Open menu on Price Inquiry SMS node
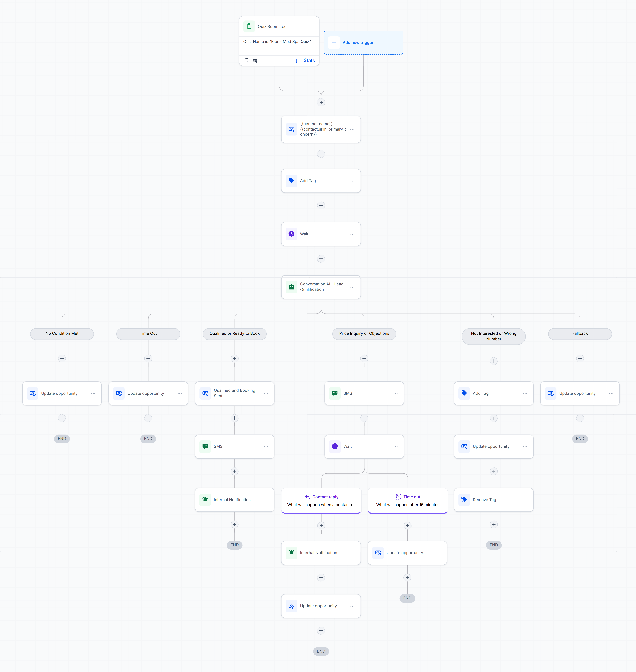The width and height of the screenshot is (636, 672). pos(395,394)
